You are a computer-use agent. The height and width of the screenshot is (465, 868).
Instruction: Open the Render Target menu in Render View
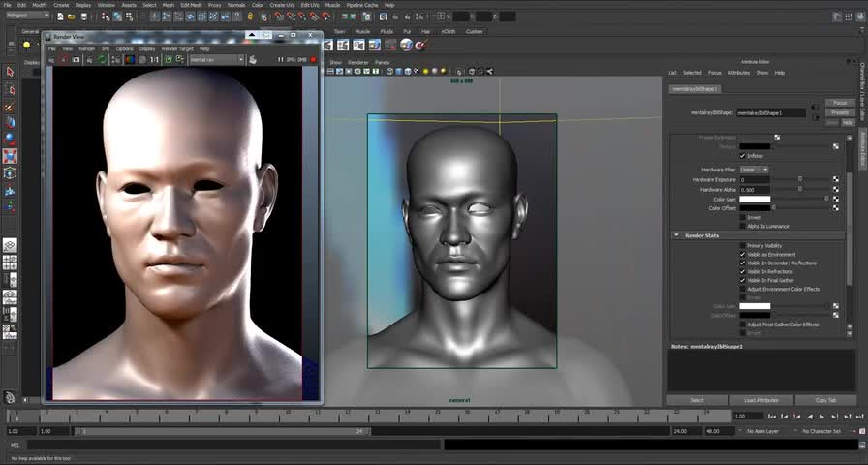click(x=177, y=48)
